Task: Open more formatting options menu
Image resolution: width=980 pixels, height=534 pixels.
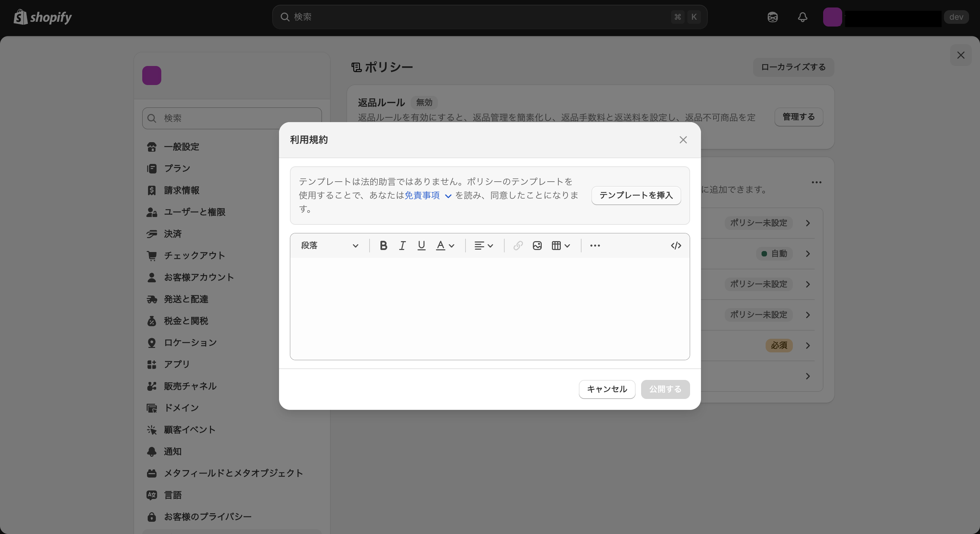Action: pyautogui.click(x=594, y=245)
